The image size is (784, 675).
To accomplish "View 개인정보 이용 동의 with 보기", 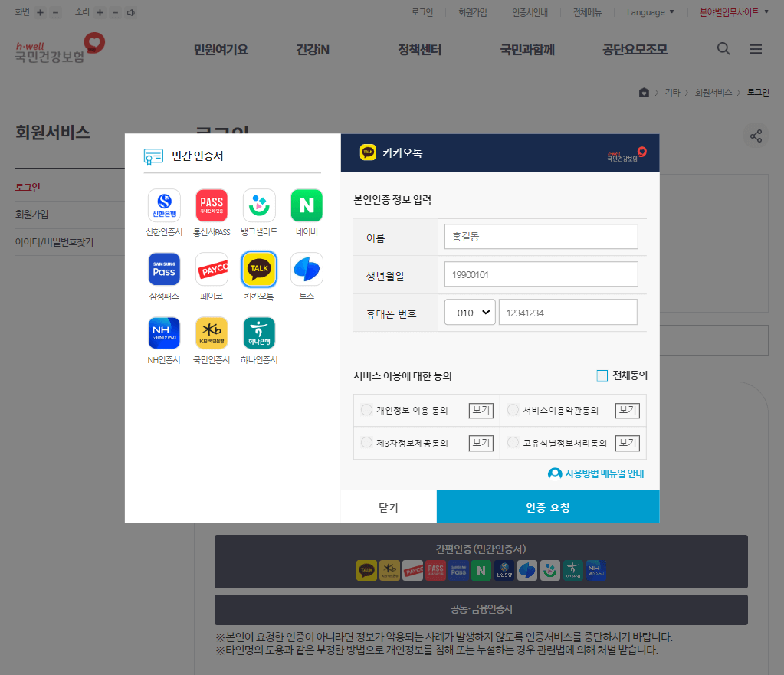I will [x=481, y=410].
